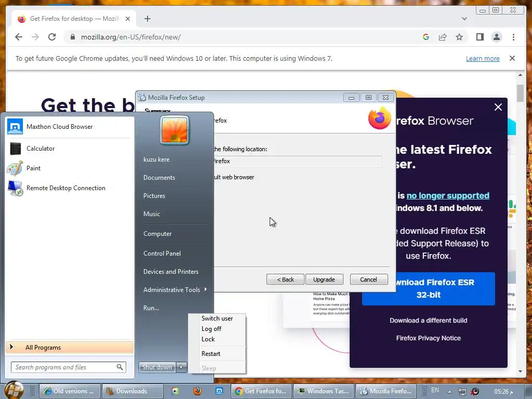
Task: Open Control Panel from the Start menu
Action: tap(162, 253)
